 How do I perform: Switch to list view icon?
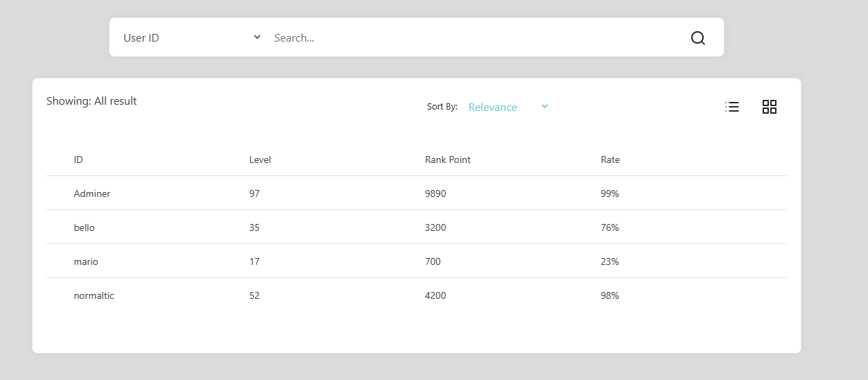click(x=731, y=107)
